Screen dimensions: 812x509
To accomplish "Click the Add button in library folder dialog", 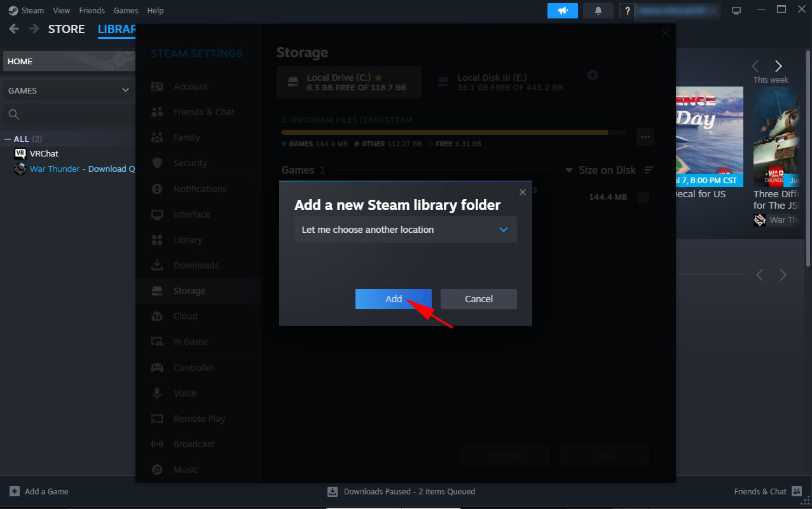I will pos(393,299).
